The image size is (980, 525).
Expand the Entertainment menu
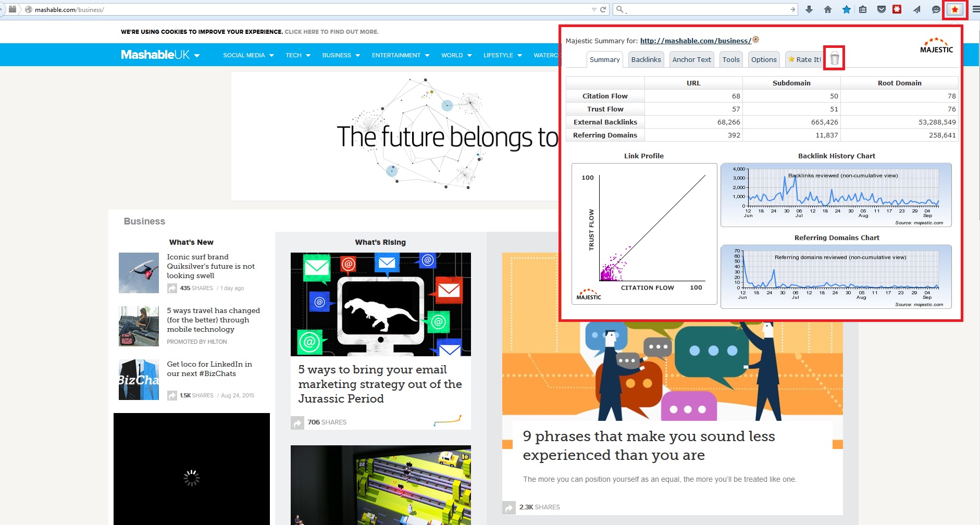pyautogui.click(x=401, y=55)
